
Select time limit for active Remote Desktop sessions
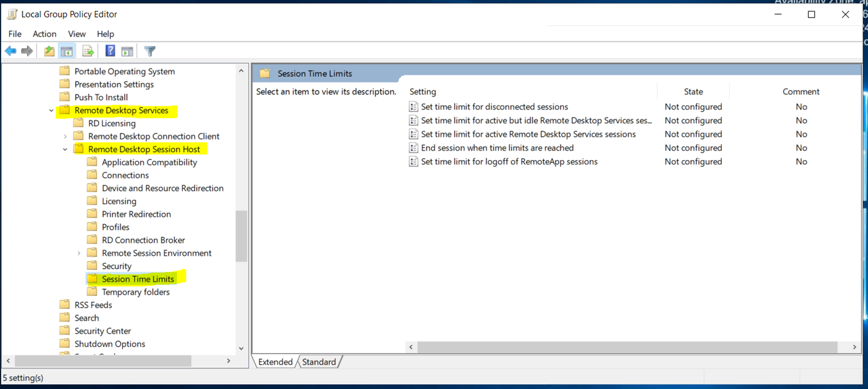coord(528,134)
